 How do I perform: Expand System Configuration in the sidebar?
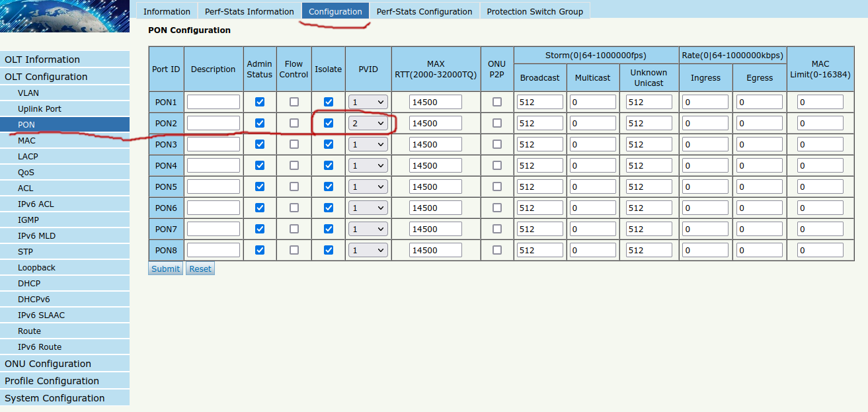coord(54,398)
